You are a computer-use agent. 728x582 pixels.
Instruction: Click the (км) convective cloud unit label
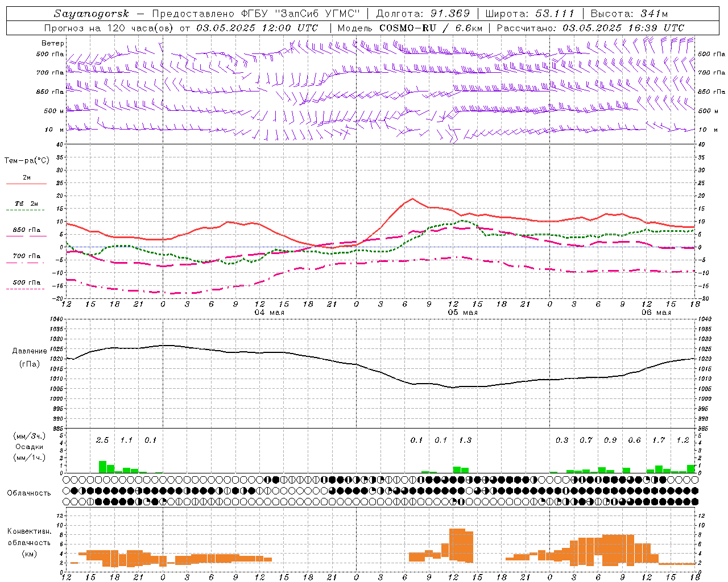(30, 554)
